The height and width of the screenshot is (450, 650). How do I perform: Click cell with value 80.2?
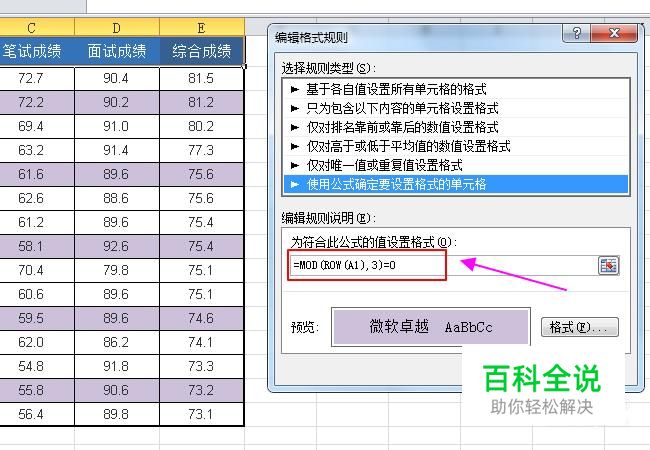click(x=202, y=126)
